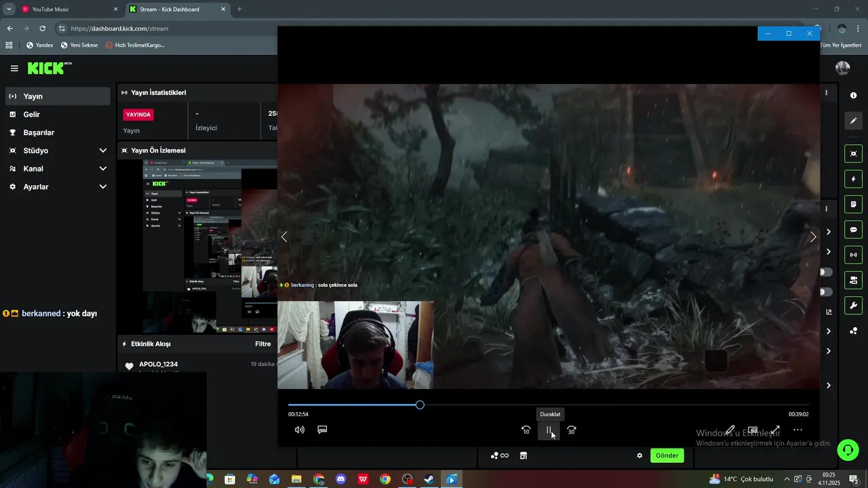The width and height of the screenshot is (868, 488).
Task: Click the chat settings gear next to Gönder
Action: pos(639,455)
